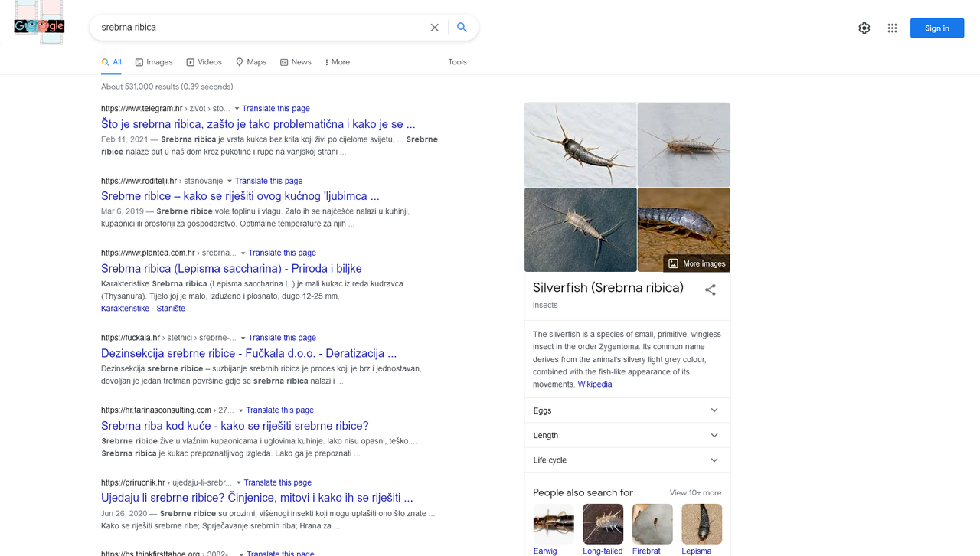Expand the Eggs section
This screenshot has height=556, width=980.
click(626, 410)
